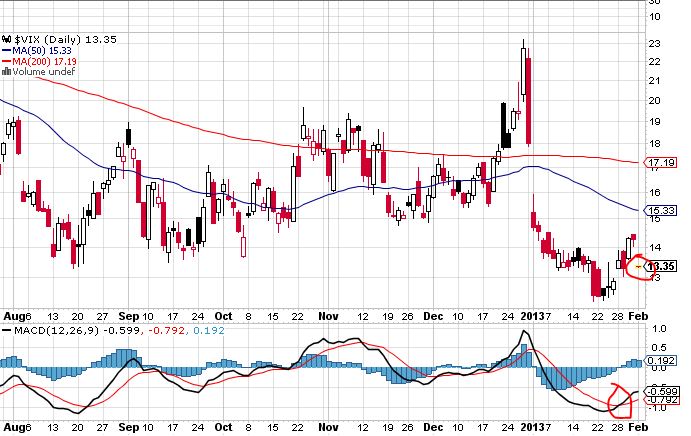Image resolution: width=691 pixels, height=436 pixels.
Task: Click the candlestick icon beside $VIX title
Action: point(7,39)
